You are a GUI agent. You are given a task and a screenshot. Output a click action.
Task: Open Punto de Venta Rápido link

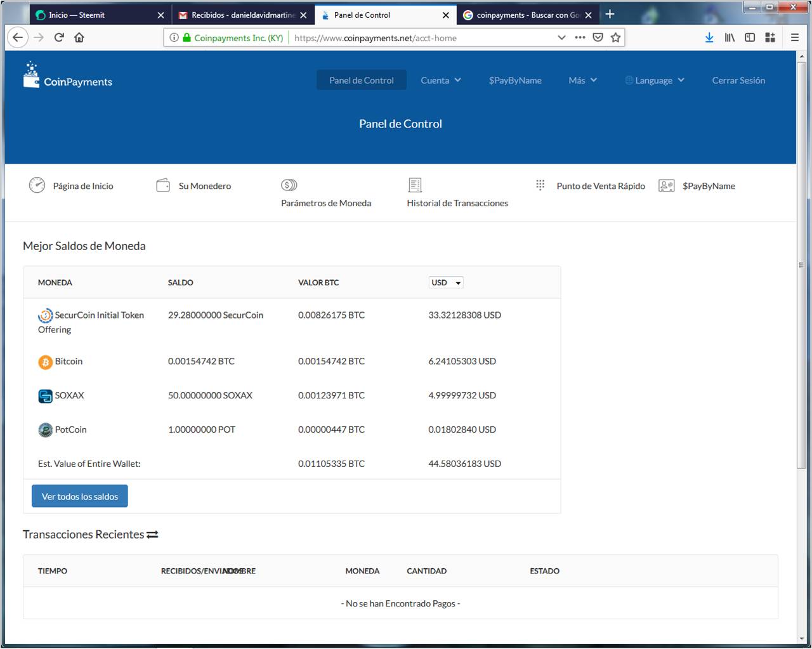tap(601, 186)
